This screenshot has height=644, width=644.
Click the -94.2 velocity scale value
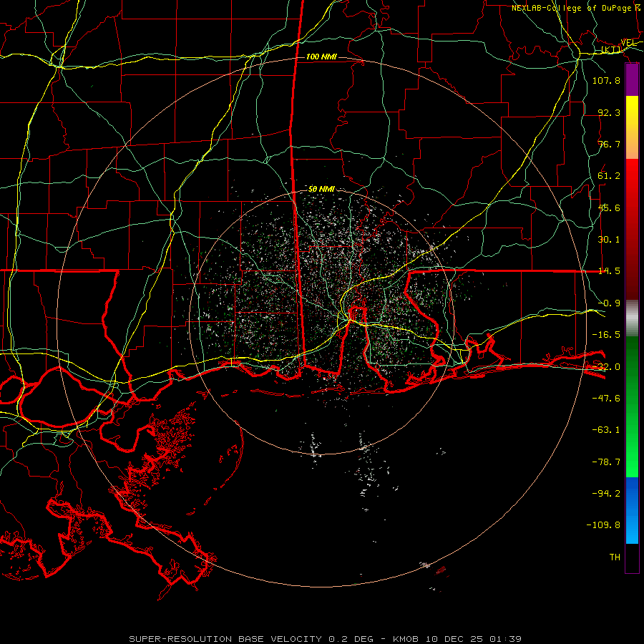[x=606, y=494]
